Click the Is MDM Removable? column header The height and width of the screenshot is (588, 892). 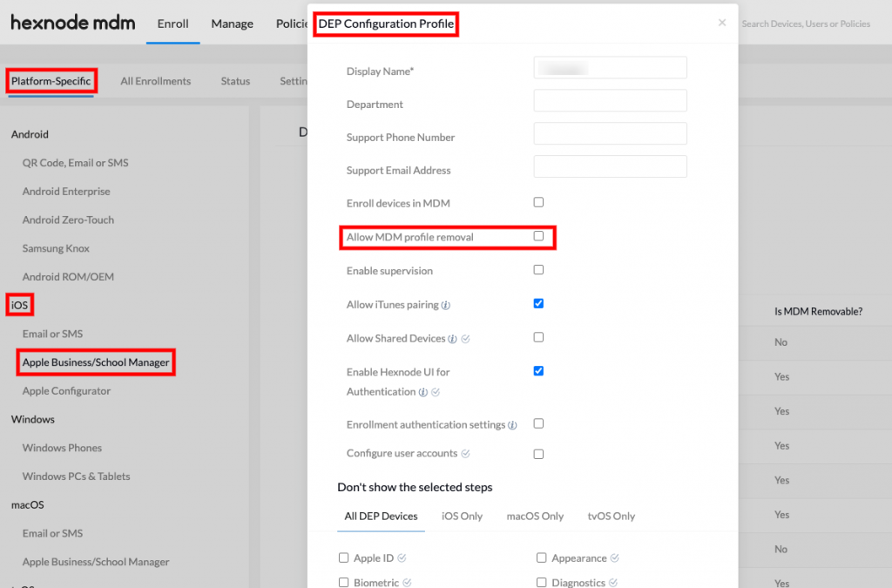[x=818, y=312]
